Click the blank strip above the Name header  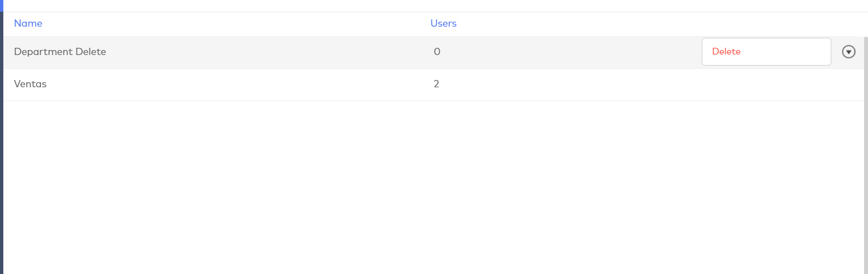[222, 6]
